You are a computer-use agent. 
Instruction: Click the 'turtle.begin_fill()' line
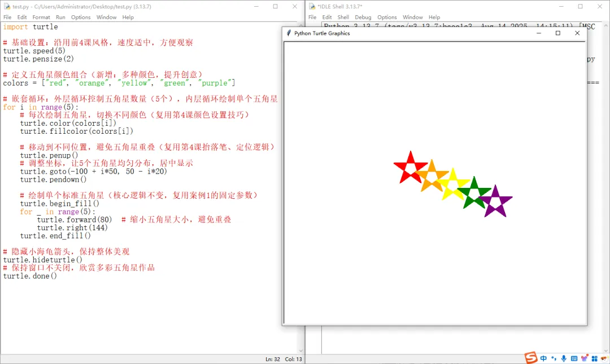tap(59, 204)
